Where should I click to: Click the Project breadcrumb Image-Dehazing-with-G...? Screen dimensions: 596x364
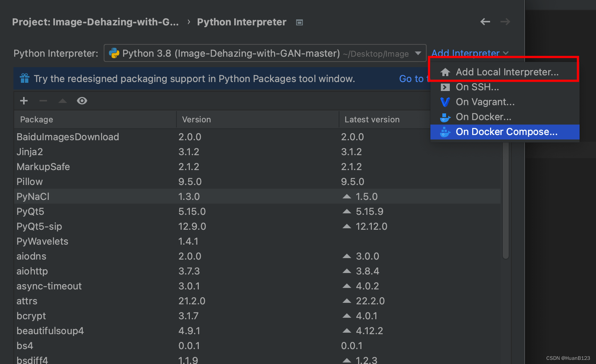95,22
